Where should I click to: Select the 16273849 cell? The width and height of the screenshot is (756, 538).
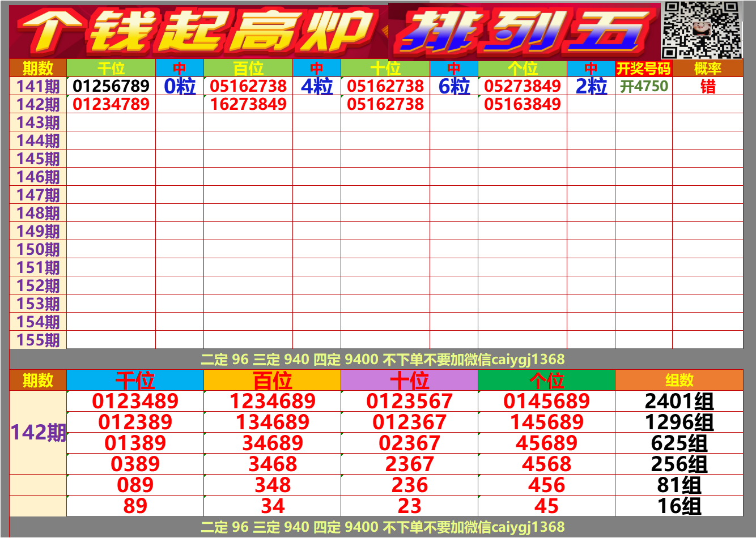coord(248,104)
